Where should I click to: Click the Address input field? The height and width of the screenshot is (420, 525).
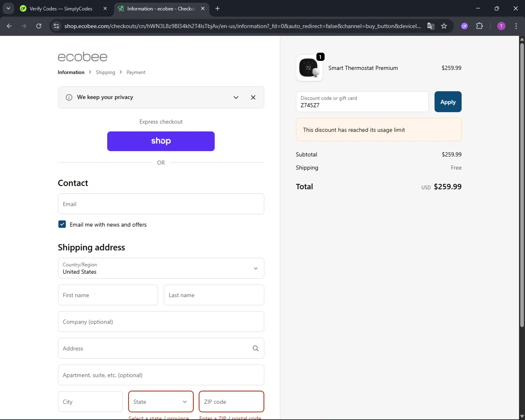(x=161, y=348)
